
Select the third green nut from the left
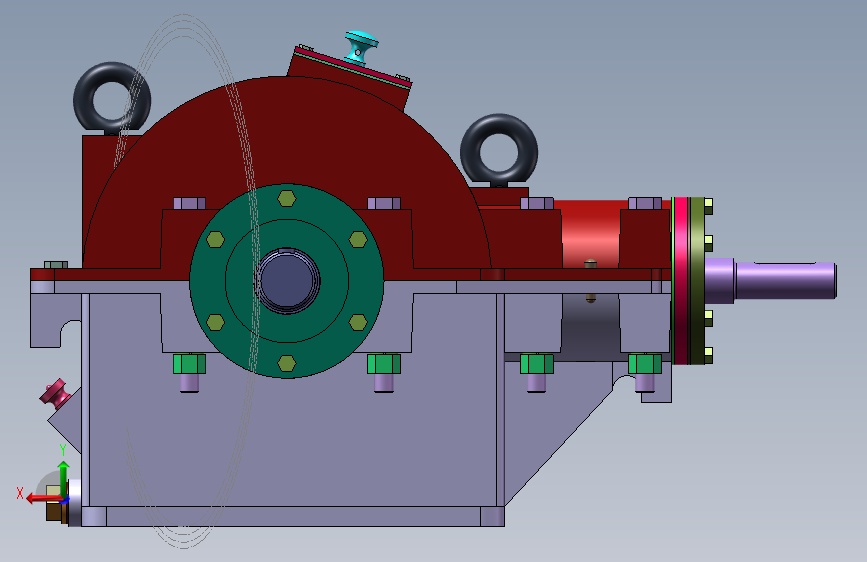click(x=536, y=364)
